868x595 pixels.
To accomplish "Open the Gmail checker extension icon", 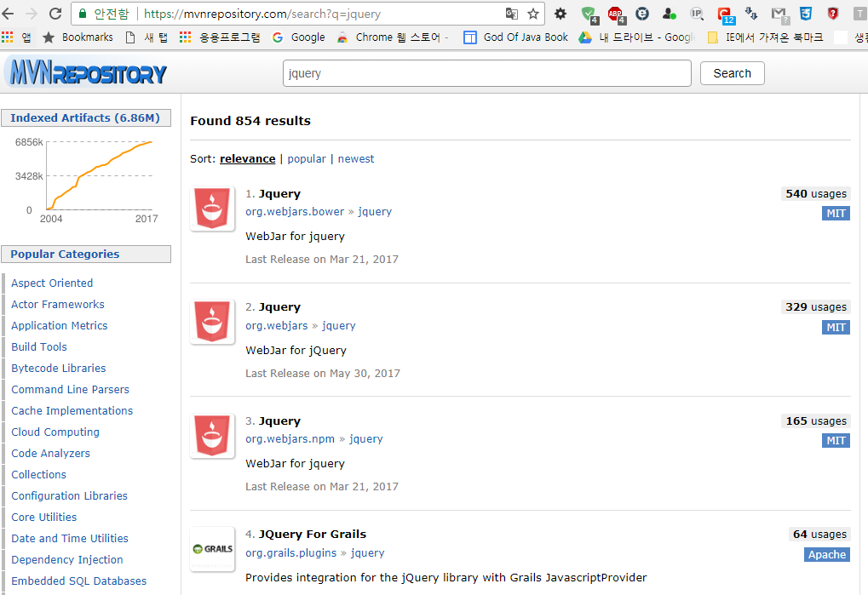I will coord(779,15).
